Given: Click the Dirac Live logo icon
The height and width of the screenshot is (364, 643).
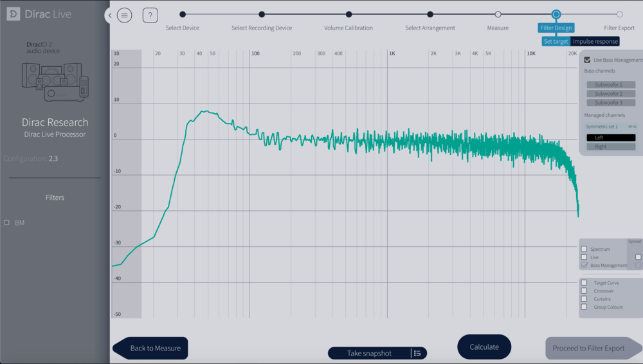Looking at the screenshot, I should click(x=13, y=14).
